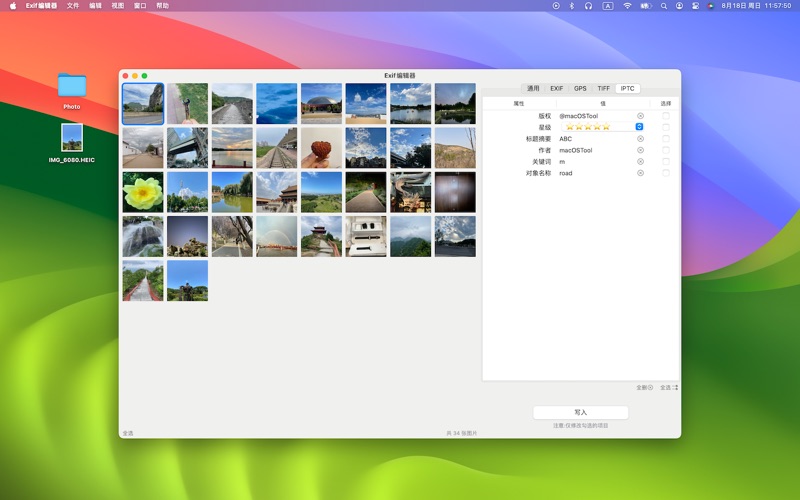
Task: Clear the 对象名称 road value
Action: [x=641, y=173]
